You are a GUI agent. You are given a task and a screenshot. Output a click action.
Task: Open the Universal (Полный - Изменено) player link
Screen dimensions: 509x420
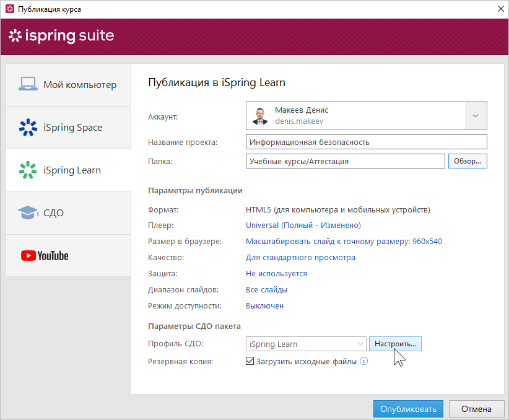point(303,225)
